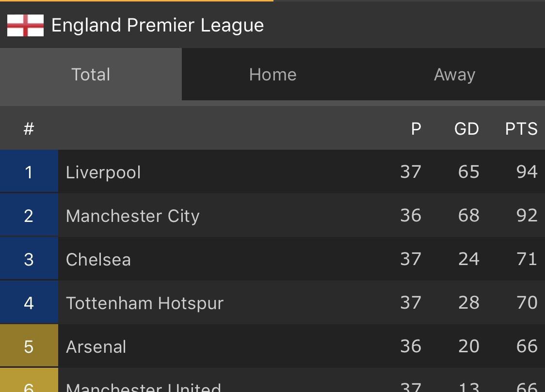
Task: Open Manchester United team row
Action: [272, 380]
